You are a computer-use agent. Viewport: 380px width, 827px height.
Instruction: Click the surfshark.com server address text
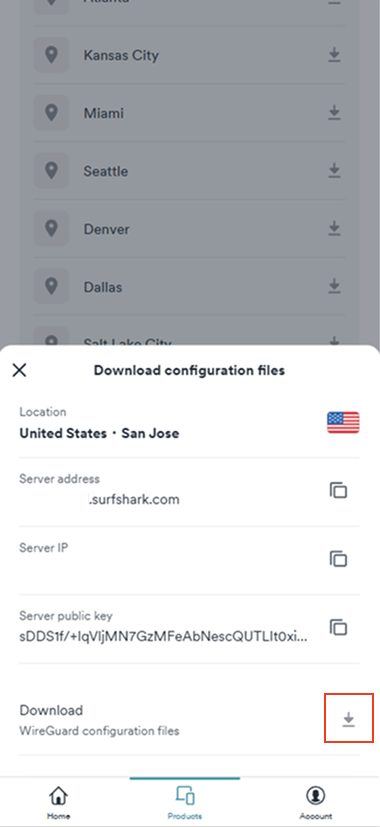(x=134, y=499)
